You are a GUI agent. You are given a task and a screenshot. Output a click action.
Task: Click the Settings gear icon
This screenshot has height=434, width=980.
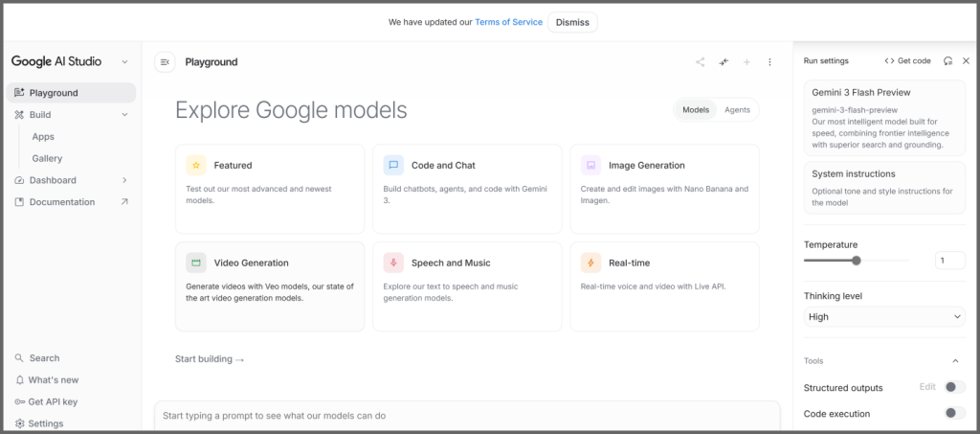tap(19, 423)
